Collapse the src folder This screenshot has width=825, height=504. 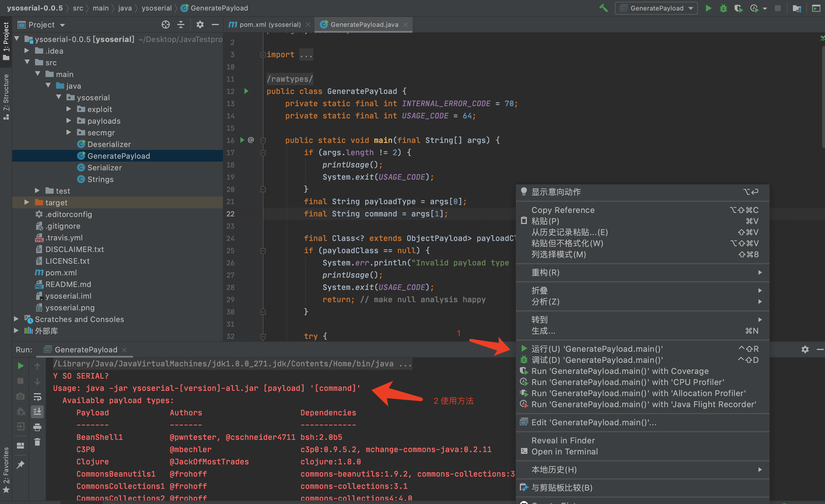(27, 62)
